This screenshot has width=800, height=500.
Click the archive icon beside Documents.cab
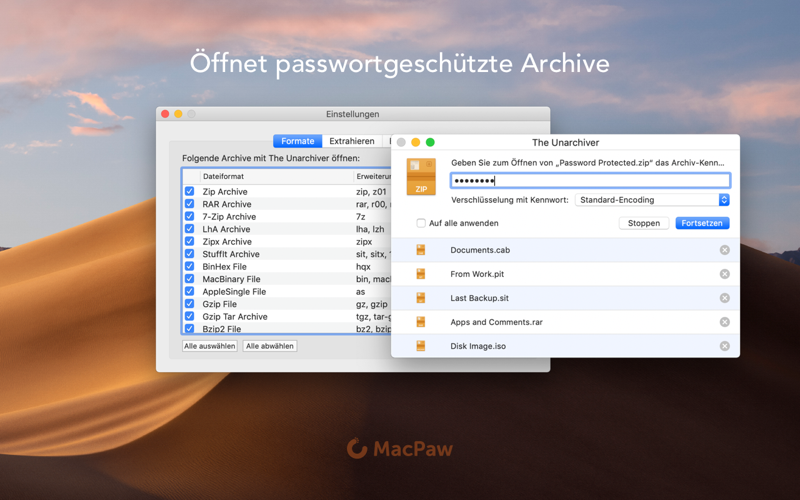[421, 250]
